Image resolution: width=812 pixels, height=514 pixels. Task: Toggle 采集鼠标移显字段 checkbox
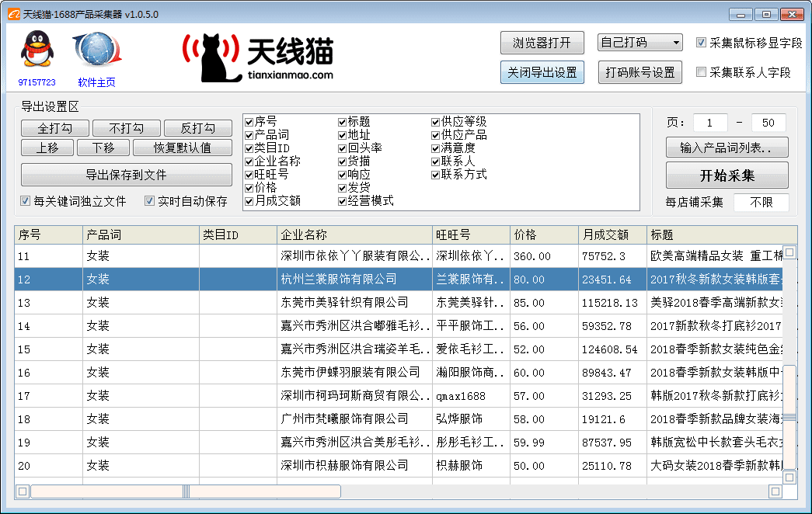[701, 43]
